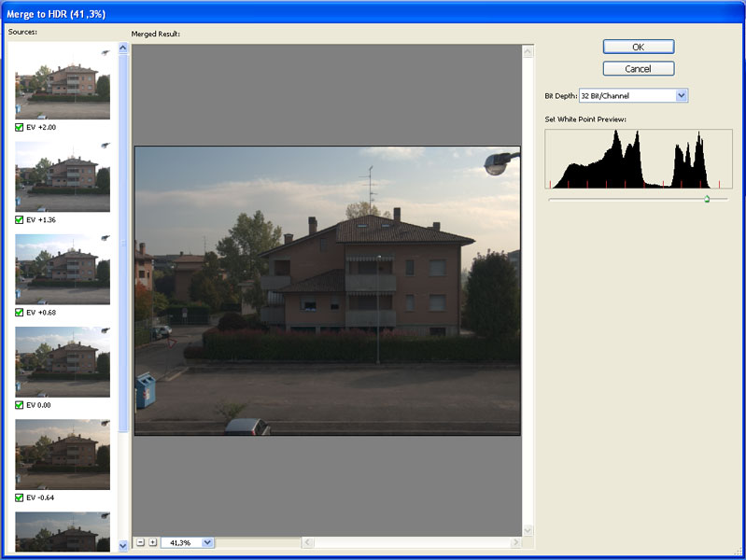Select the EV +2.00 source thumbnail
This screenshot has height=560, width=746.
coord(63,82)
